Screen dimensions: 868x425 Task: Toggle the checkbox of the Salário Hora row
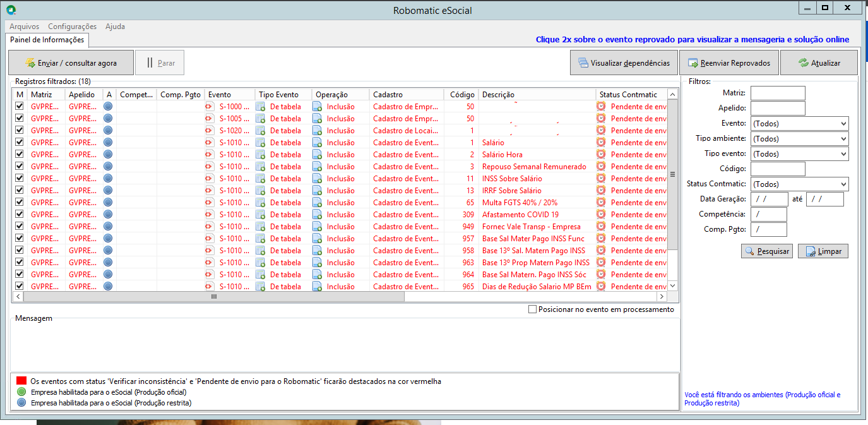(20, 155)
